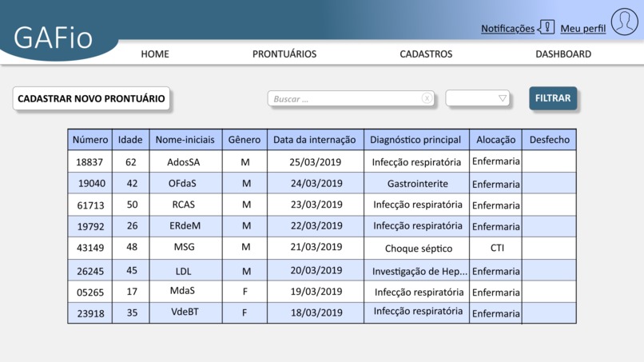644x362 pixels.
Task: Click admission date 21/03/2019
Action: (316, 247)
